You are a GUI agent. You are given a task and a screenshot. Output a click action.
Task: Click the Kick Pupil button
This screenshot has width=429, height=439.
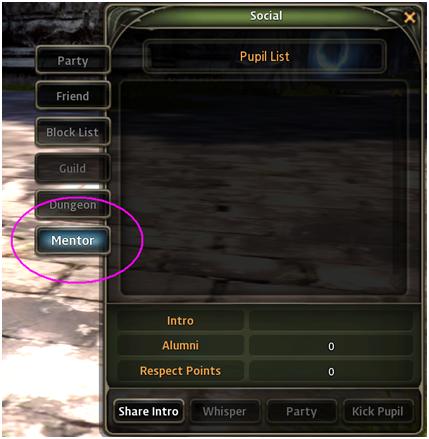tap(378, 411)
